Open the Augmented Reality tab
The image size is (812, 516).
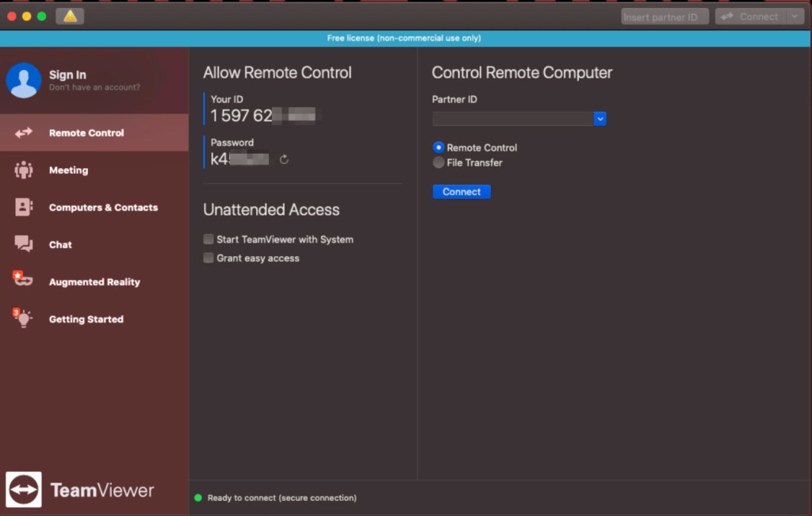pos(94,282)
